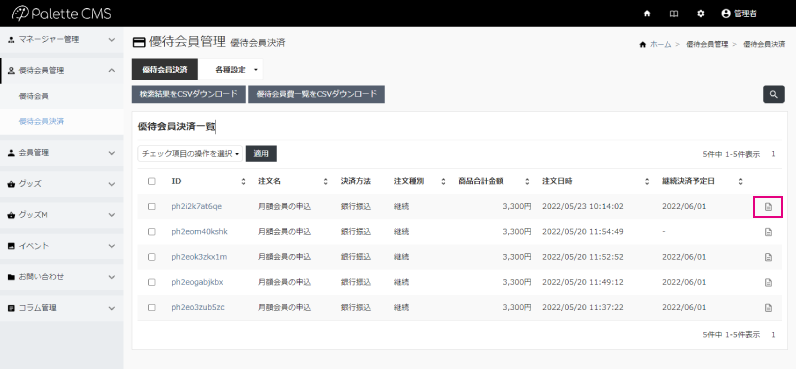Open order link ph2i2k7at6qe
Screen dimensions: 796x369
click(196, 207)
